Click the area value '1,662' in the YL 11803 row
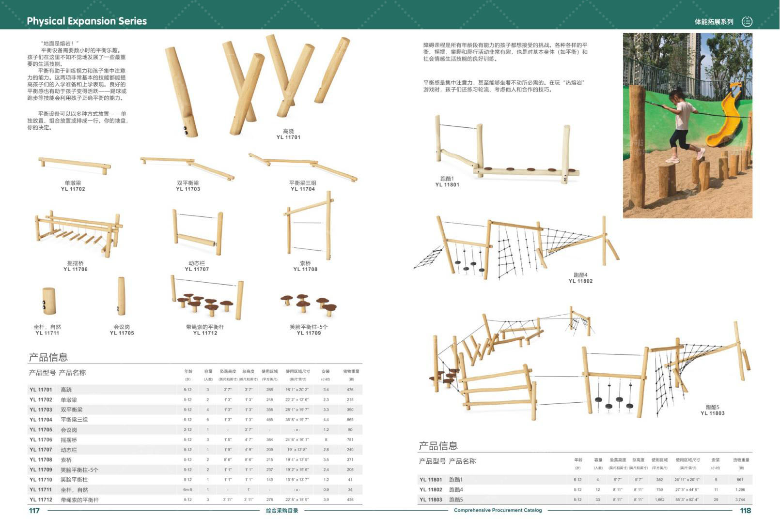Screen dimensions: 780x532 point(659,500)
